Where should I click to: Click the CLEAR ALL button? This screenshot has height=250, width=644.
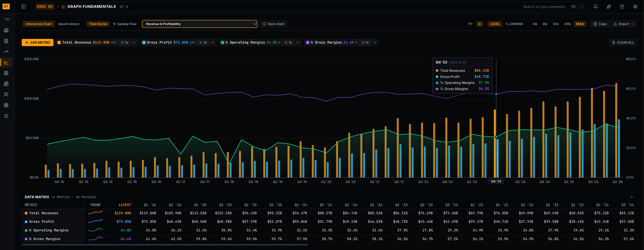[x=623, y=43]
